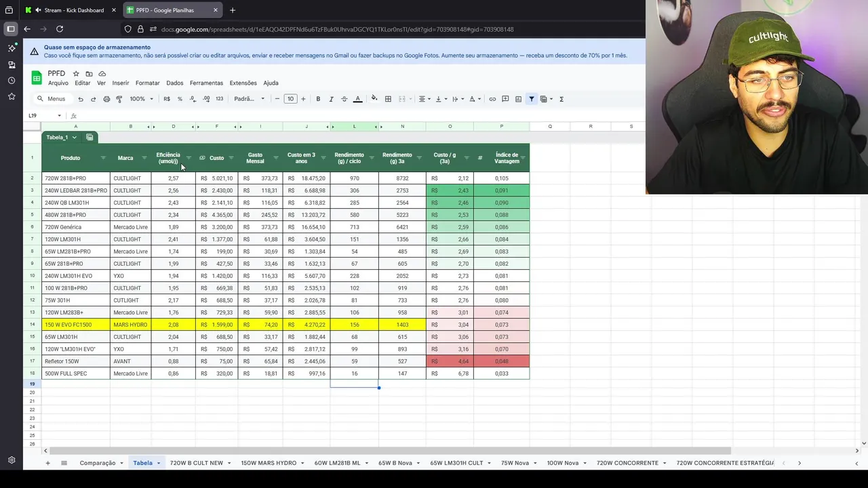Select the cell containing Refletor 150W
This screenshot has width=868, height=488.
coord(76,361)
